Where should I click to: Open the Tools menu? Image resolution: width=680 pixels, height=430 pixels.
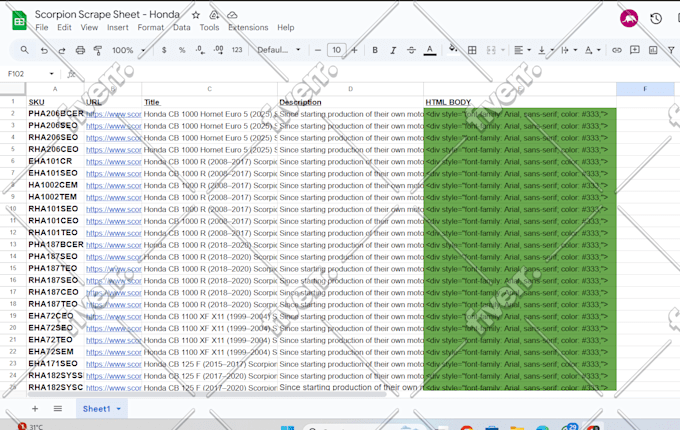[x=209, y=27]
